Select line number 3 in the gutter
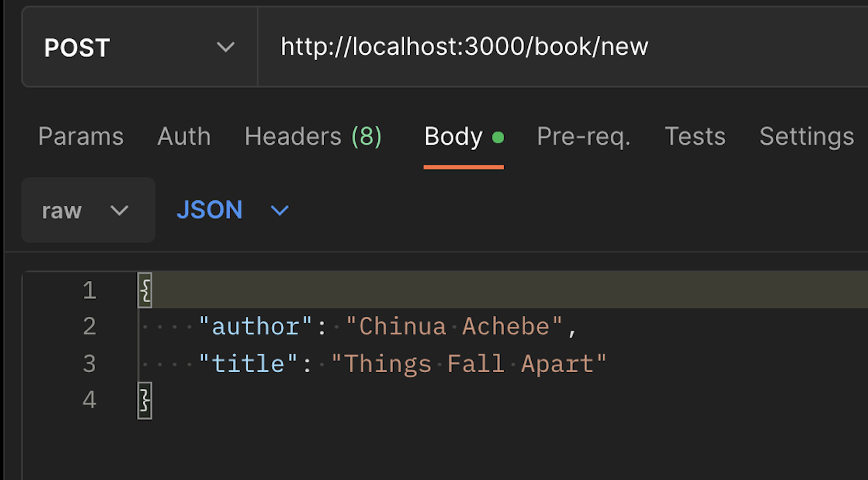Image resolution: width=868 pixels, height=480 pixels. click(x=89, y=363)
